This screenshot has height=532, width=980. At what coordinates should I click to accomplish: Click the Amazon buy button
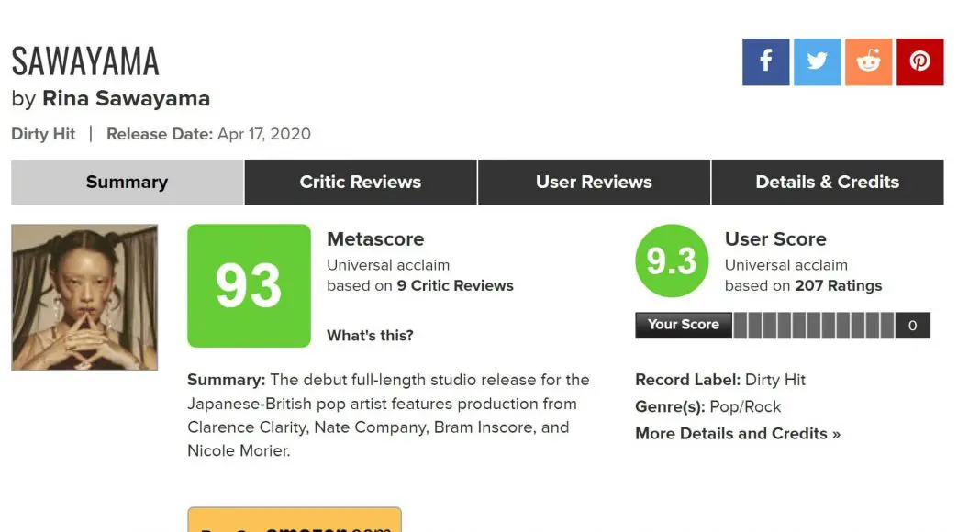(295, 521)
